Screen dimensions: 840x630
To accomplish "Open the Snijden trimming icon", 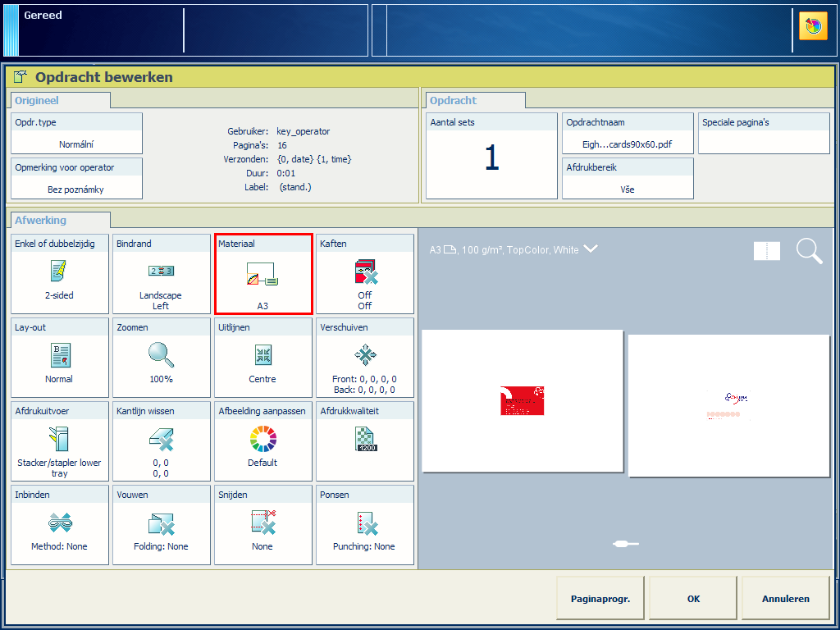I will click(262, 523).
